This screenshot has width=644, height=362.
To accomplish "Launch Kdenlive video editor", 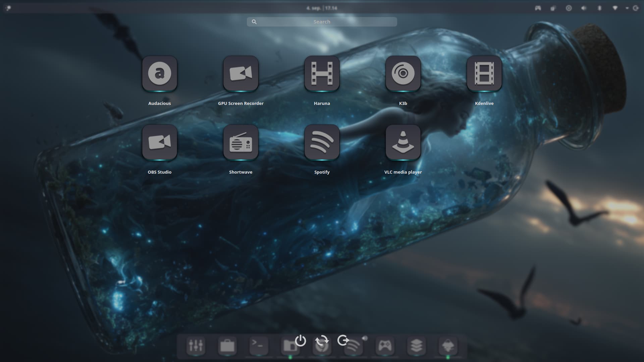I will click(x=484, y=73).
